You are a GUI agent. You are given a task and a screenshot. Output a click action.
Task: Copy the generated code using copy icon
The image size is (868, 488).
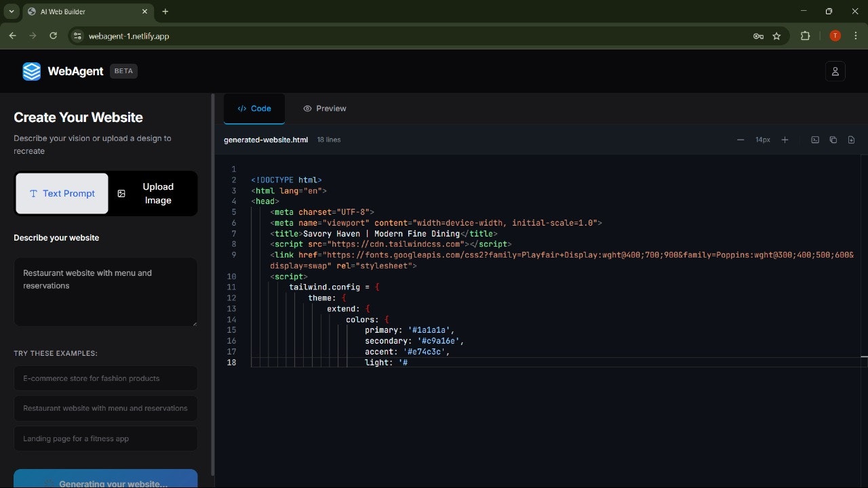[x=833, y=139]
